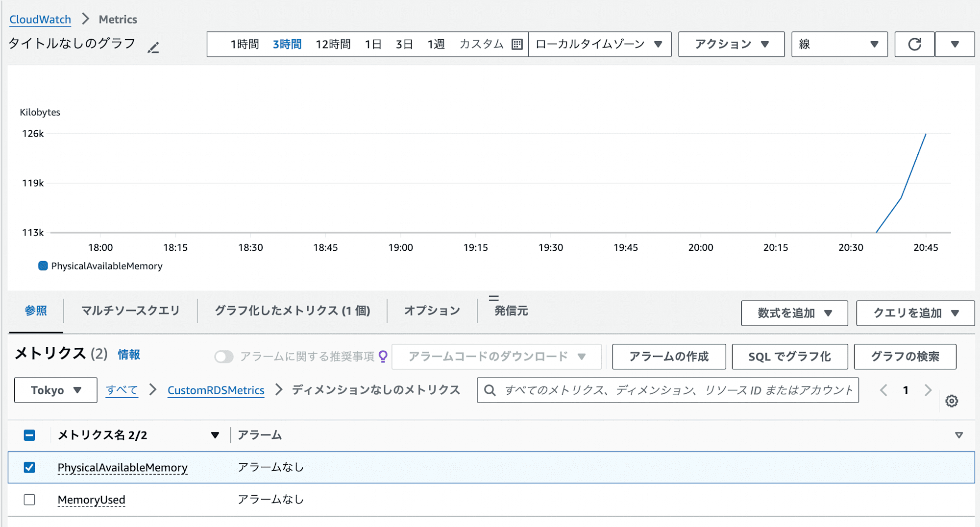Open custom range calendar icon
The height and width of the screenshot is (527, 980).
(517, 44)
